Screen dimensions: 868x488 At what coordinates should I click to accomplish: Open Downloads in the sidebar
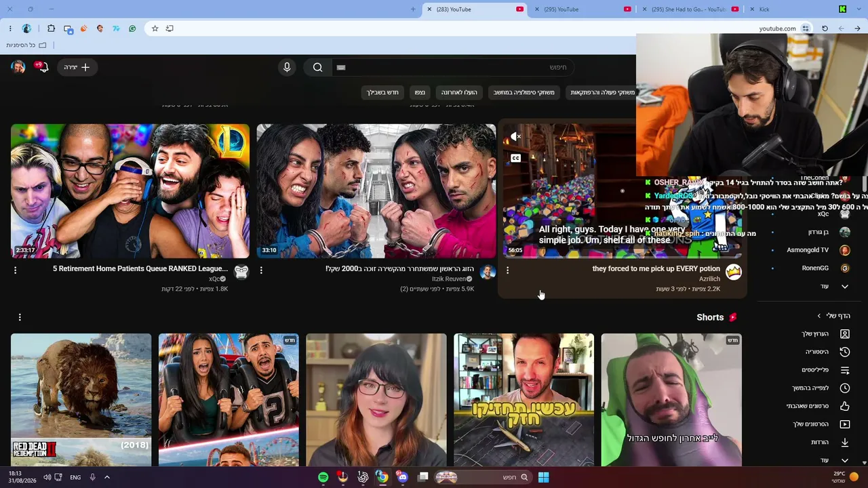829,442
